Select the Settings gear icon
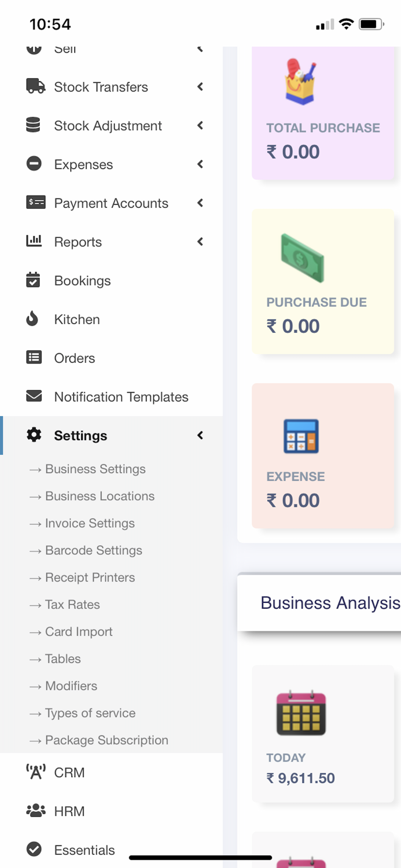Image resolution: width=401 pixels, height=868 pixels. (33, 435)
